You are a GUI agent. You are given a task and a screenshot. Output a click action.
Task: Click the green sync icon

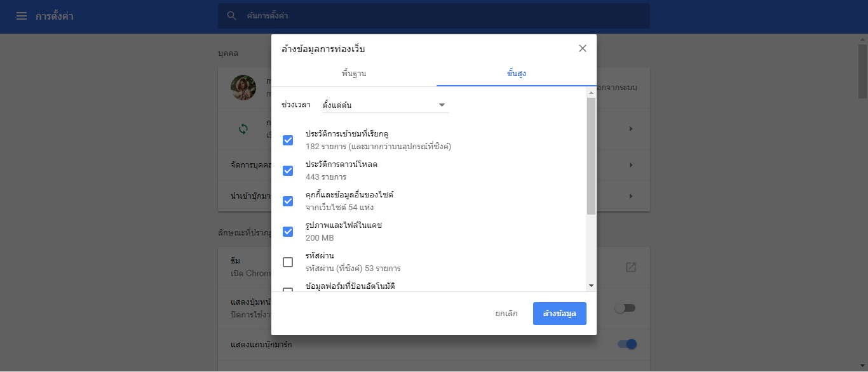[x=243, y=129]
